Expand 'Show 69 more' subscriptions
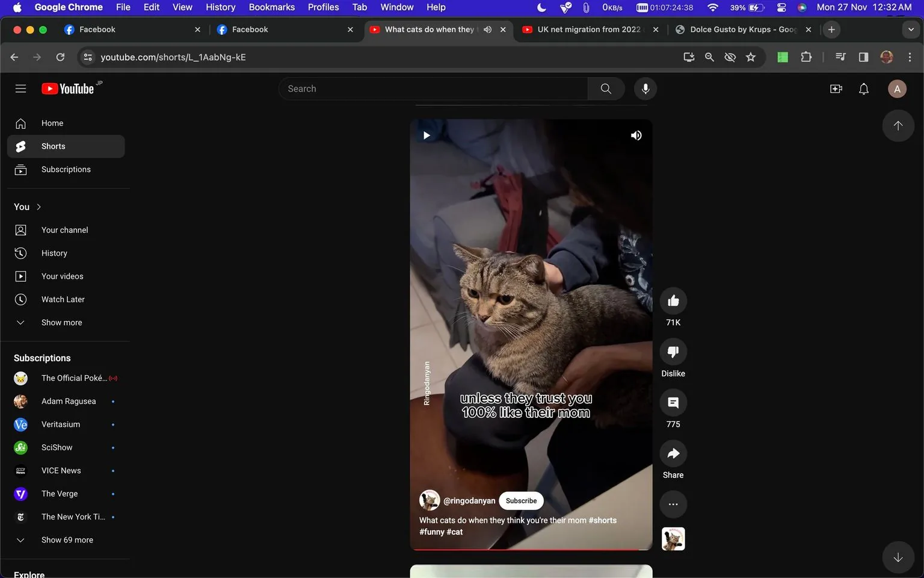Screen dimensions: 924x578 (67, 539)
